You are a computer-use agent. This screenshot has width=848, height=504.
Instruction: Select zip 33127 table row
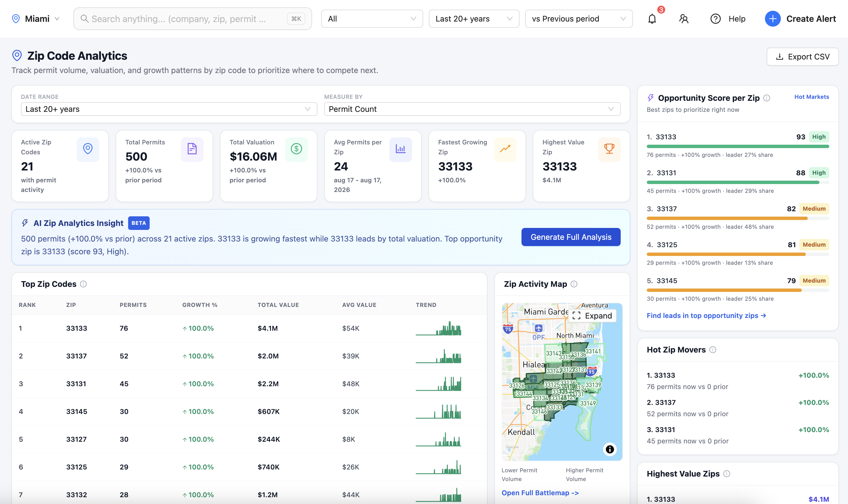point(249,439)
